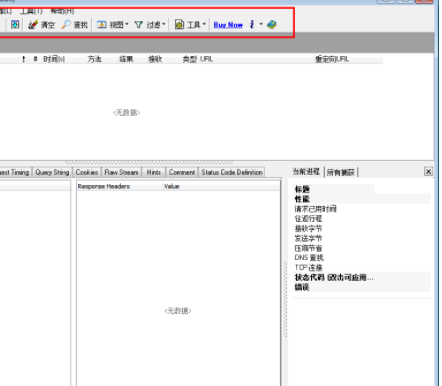Sort by the URL column header
This screenshot has height=386, width=442.
207,59
